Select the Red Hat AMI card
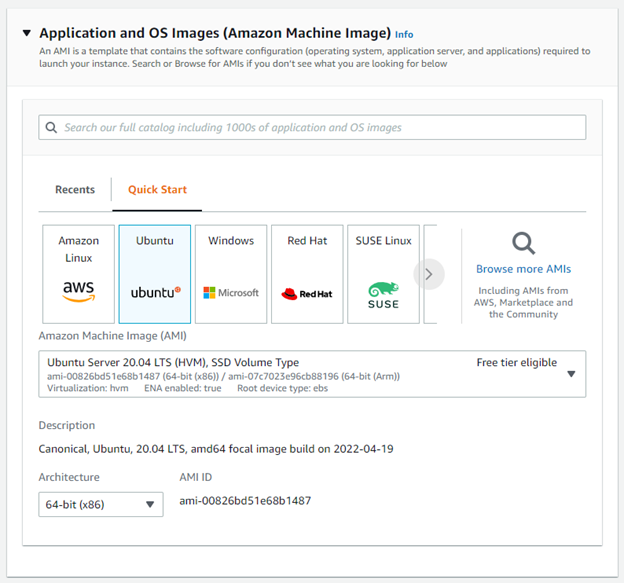Viewport: 624px width, 583px height. (x=307, y=274)
